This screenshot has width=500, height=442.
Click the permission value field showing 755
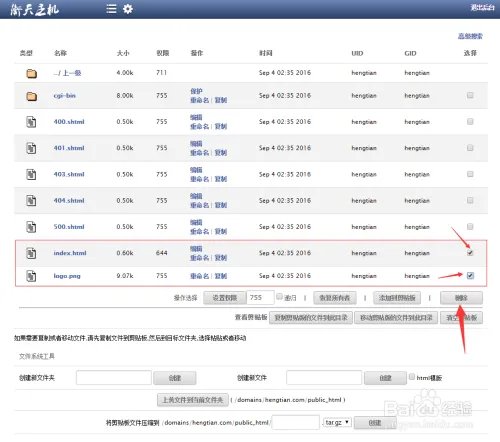click(260, 297)
